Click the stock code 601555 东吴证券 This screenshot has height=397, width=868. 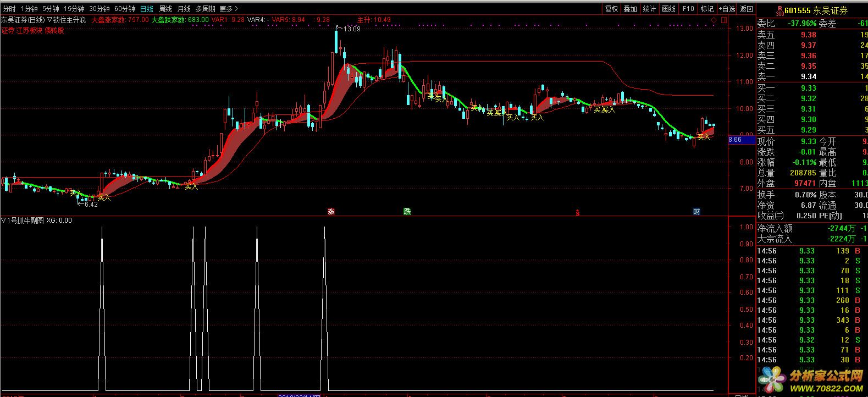(x=816, y=10)
